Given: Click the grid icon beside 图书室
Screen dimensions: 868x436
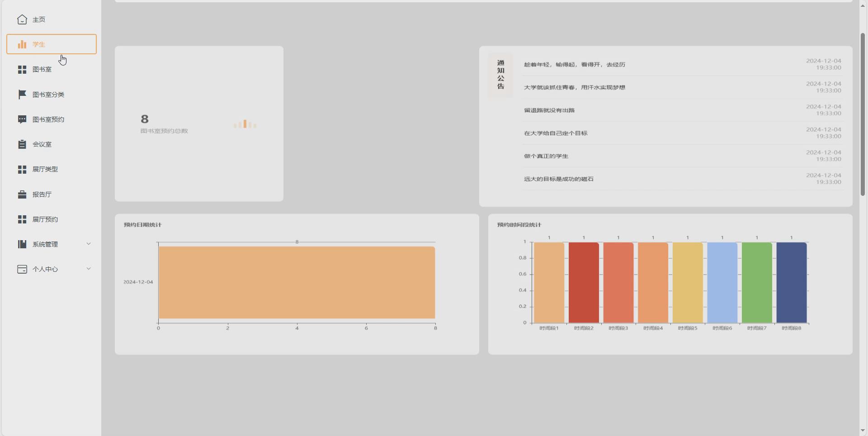Looking at the screenshot, I should click(x=22, y=69).
